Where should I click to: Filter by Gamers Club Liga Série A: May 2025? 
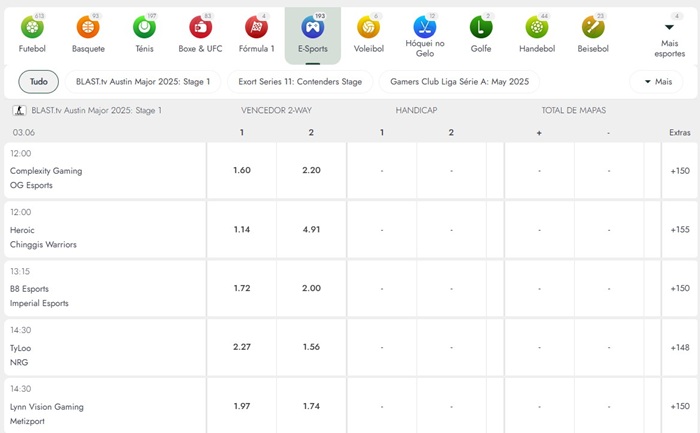click(x=459, y=82)
